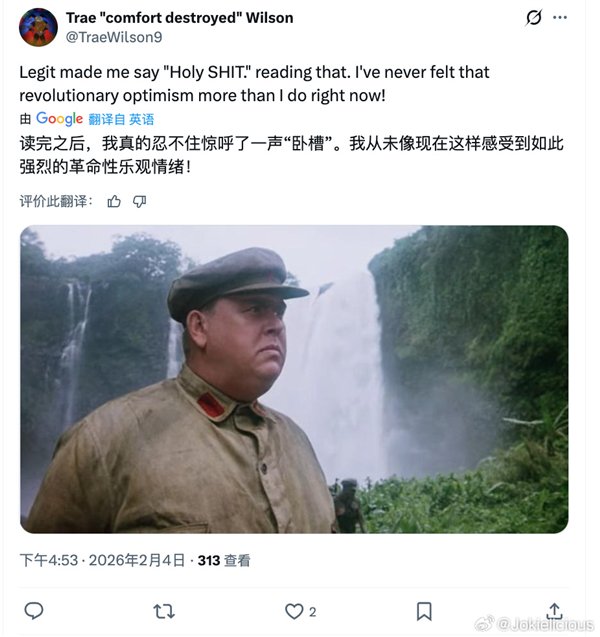Click display name Trae "comfort destroyed" Wilson
Image resolution: width=600 pixels, height=637 pixels.
(180, 18)
